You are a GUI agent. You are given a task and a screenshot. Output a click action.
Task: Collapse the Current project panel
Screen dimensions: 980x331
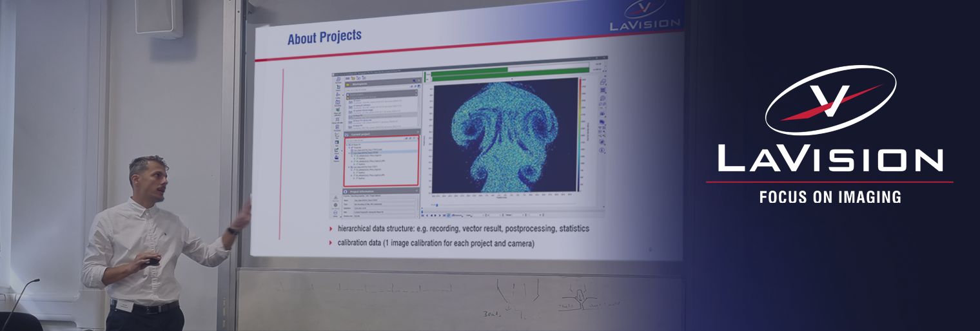click(x=417, y=133)
